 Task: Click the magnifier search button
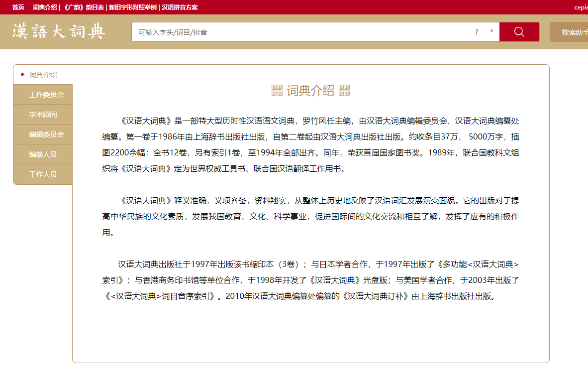coord(519,32)
